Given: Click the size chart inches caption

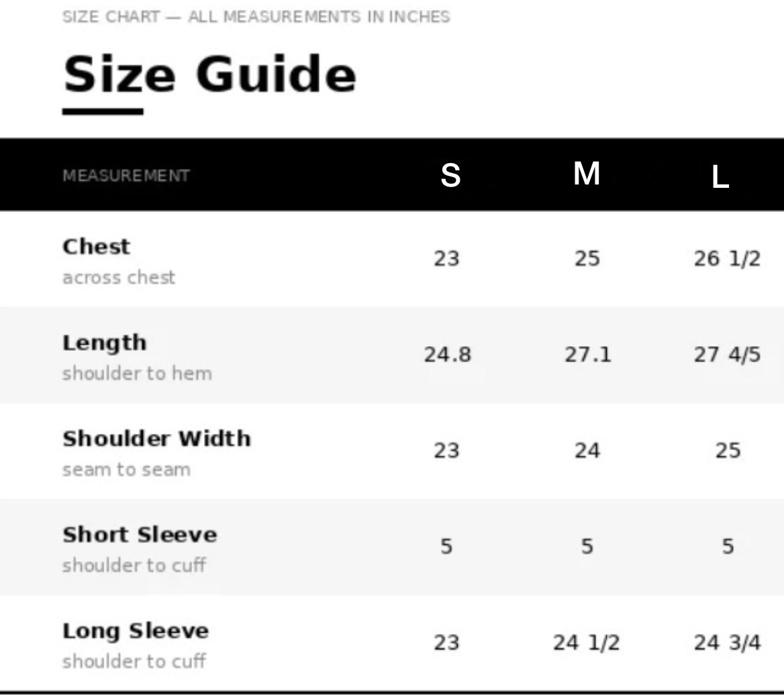Looking at the screenshot, I should pyautogui.click(x=256, y=17).
